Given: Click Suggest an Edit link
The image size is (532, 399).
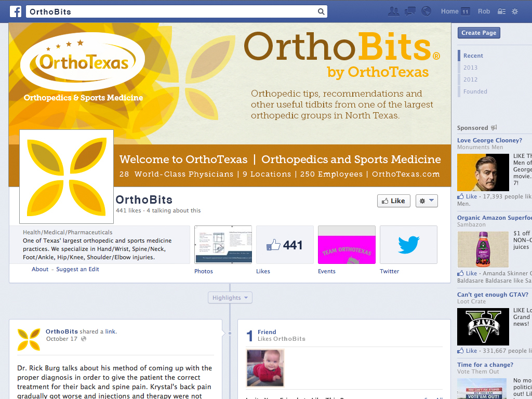Looking at the screenshot, I should [77, 269].
